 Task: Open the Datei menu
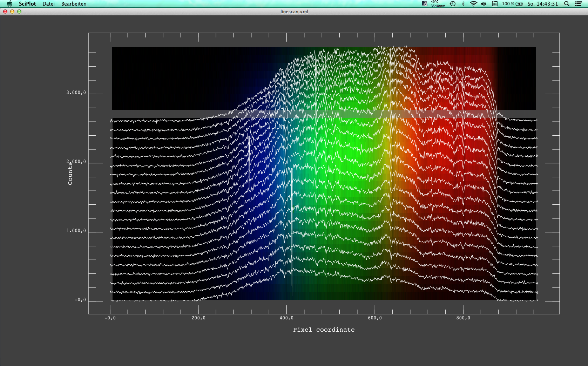pyautogui.click(x=48, y=4)
